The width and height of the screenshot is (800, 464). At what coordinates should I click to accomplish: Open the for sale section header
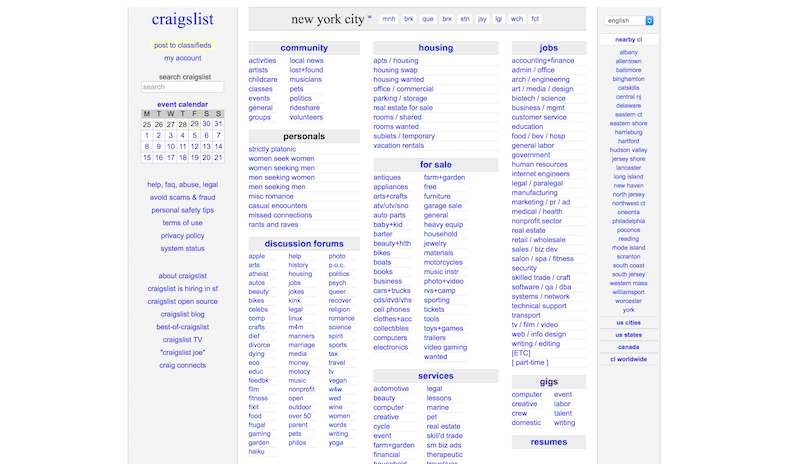436,165
